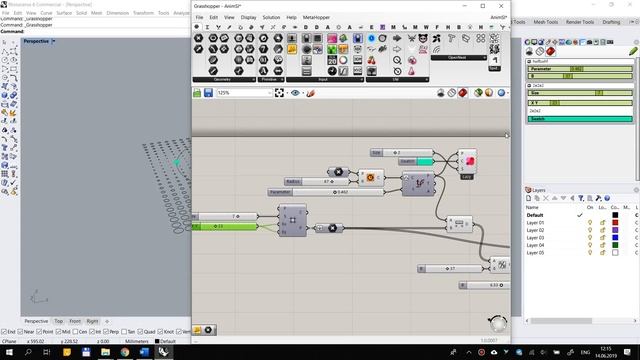Click the new layer icon in Layers toolbar
The width and height of the screenshot is (640, 360).
(529, 198)
